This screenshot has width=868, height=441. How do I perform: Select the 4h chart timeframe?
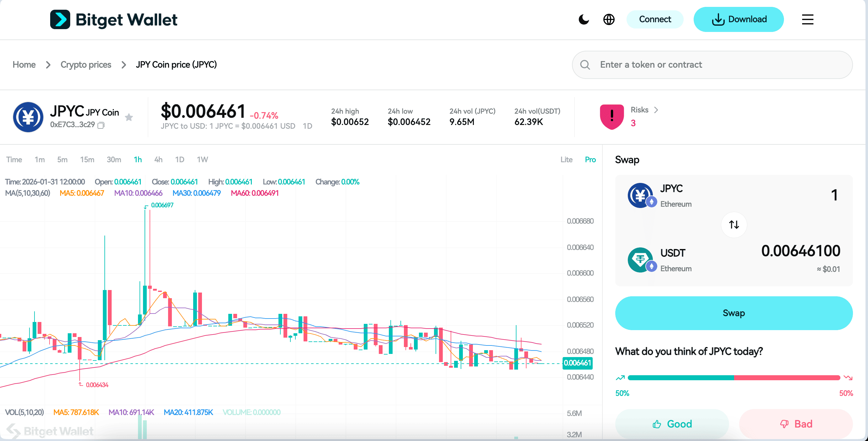(x=158, y=159)
